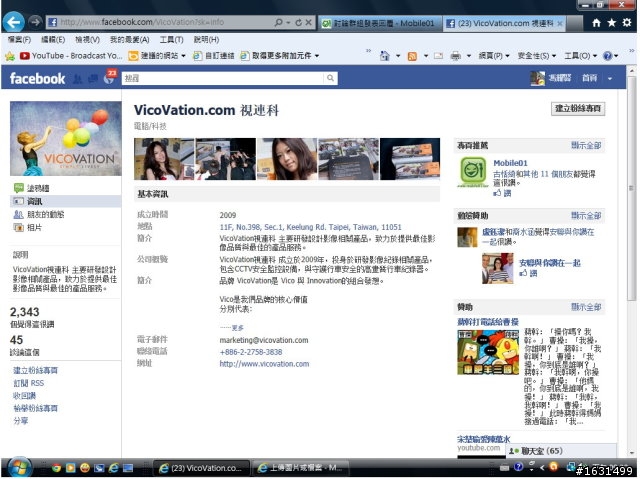The image size is (640, 479).
Task: Click the Windows Start orb
Action: [x=19, y=468]
